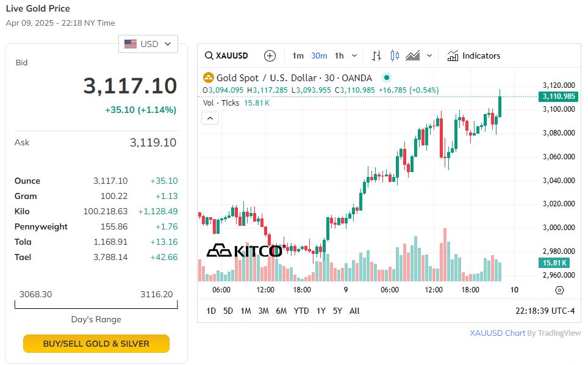Click the Day's Range bar
The width and height of the screenshot is (588, 365).
[x=96, y=304]
